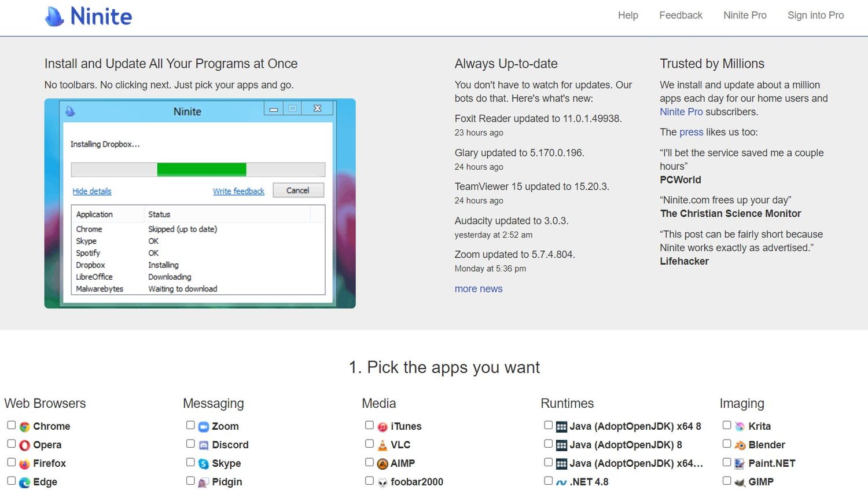This screenshot has height=490, width=868.
Task: Check the .NET 4.8 checkbox
Action: (548, 481)
